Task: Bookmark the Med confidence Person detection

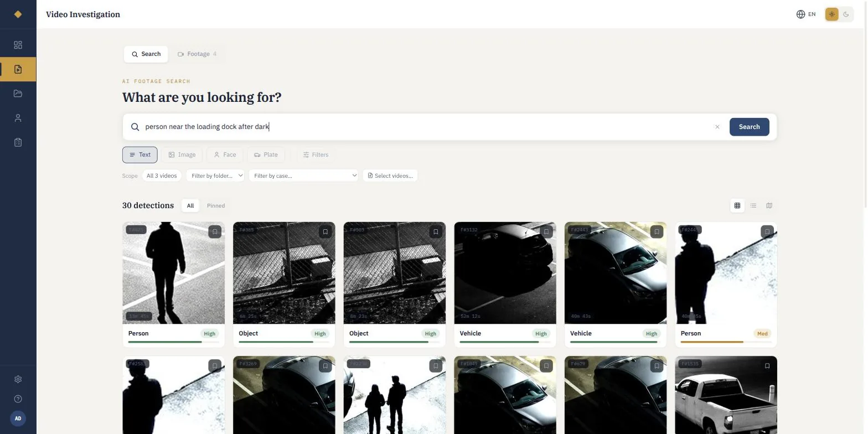Action: pos(767,232)
